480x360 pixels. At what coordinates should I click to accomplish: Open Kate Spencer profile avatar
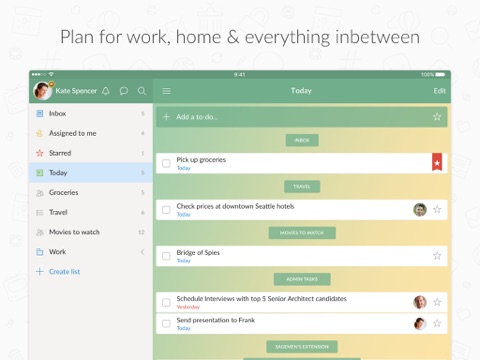pyautogui.click(x=43, y=91)
